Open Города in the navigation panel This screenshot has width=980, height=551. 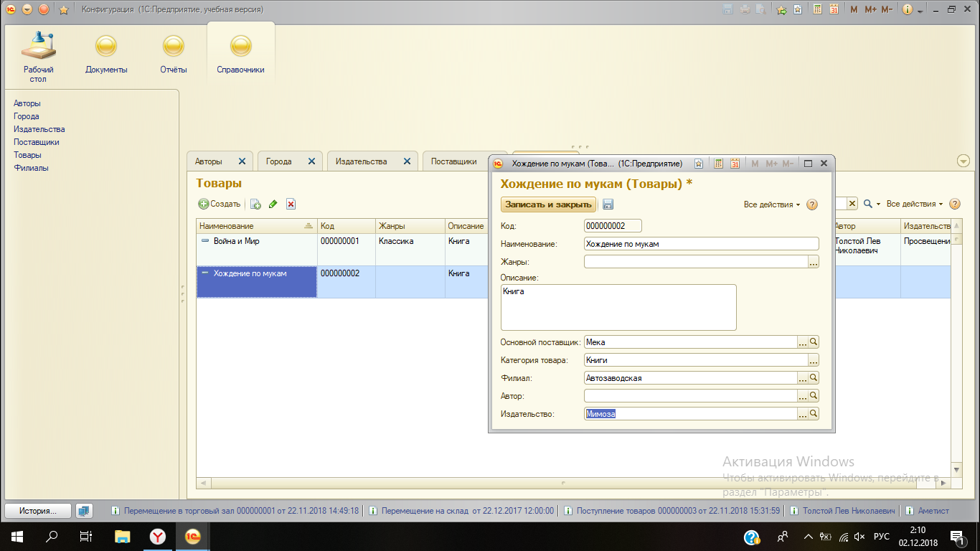[27, 116]
